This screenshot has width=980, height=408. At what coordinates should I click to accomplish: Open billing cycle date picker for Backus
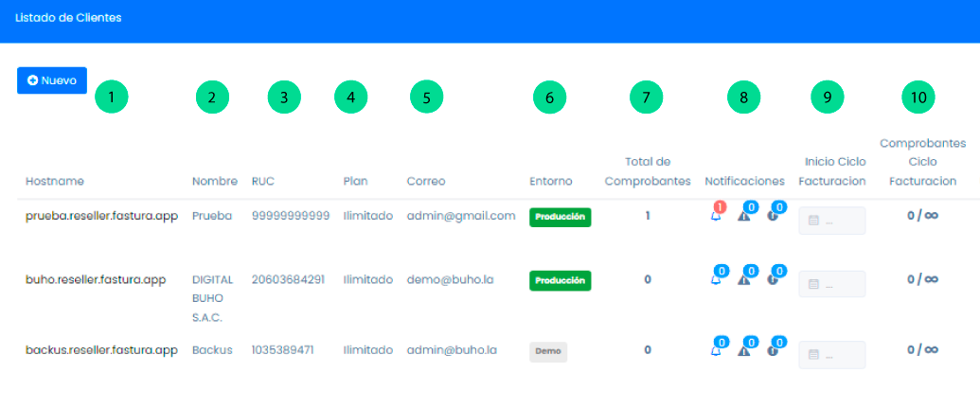pyautogui.click(x=832, y=355)
